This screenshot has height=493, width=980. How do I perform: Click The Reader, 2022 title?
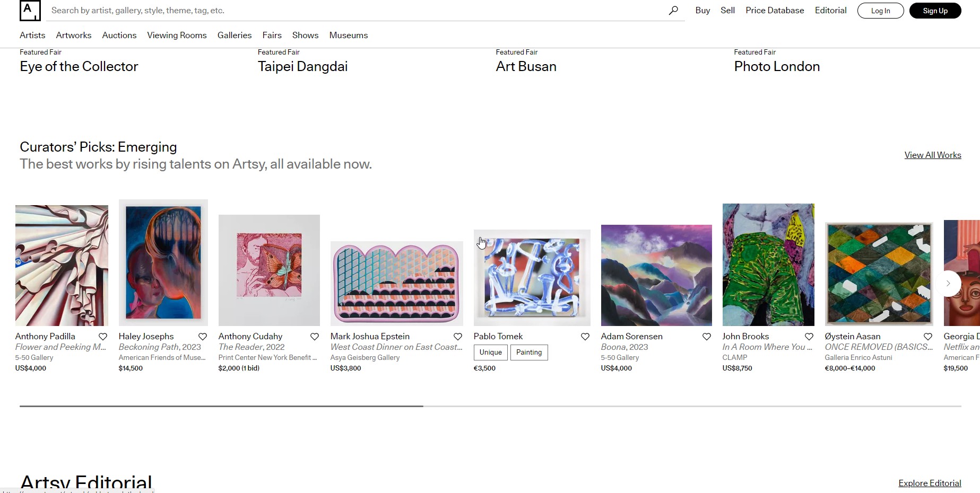click(x=251, y=347)
